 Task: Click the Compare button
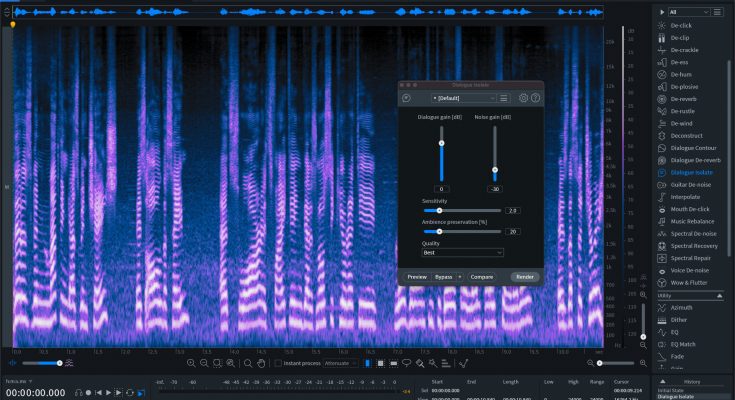tap(482, 276)
